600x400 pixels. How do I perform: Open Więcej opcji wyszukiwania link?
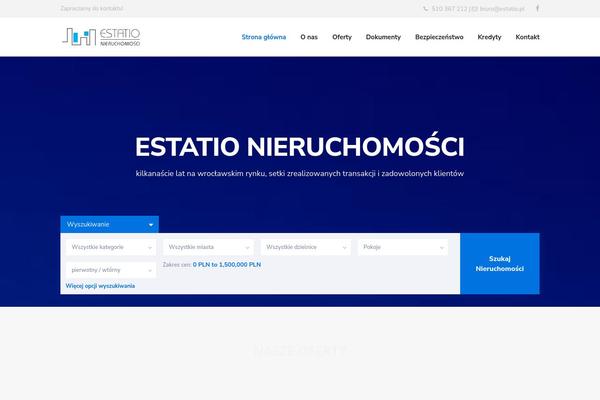point(100,286)
